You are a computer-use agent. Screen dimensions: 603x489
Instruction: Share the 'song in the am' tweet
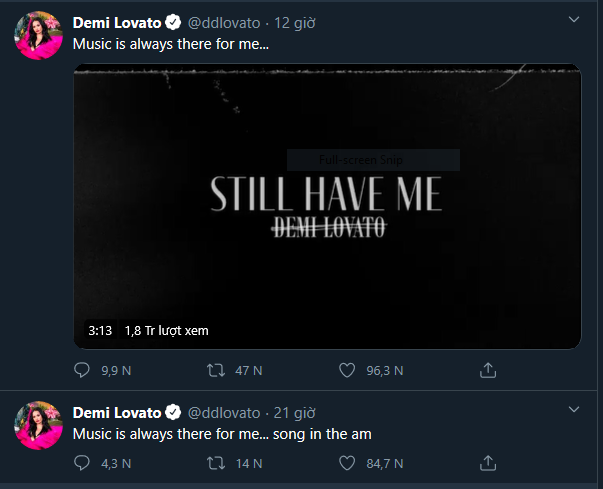(x=488, y=463)
